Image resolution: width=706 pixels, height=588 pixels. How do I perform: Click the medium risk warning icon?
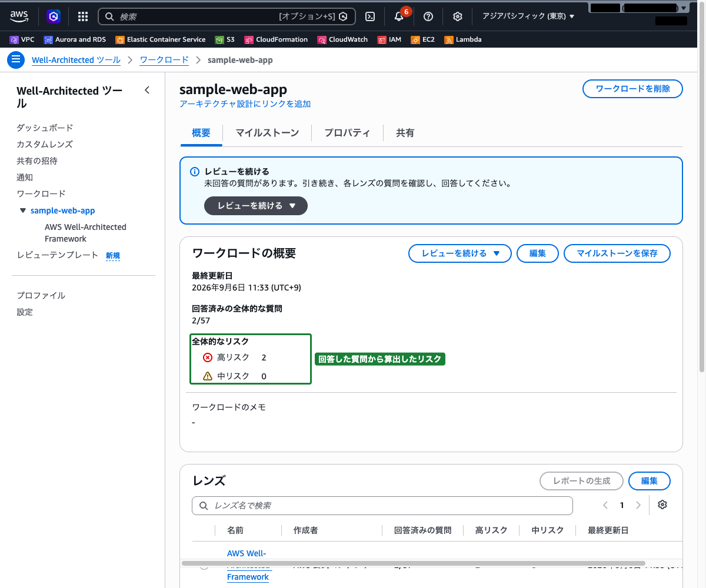207,376
